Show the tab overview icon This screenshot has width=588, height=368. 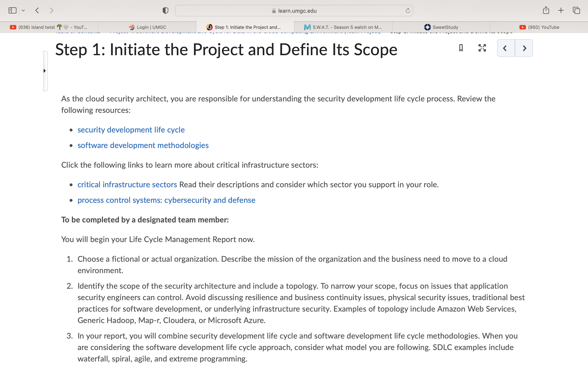pyautogui.click(x=576, y=10)
